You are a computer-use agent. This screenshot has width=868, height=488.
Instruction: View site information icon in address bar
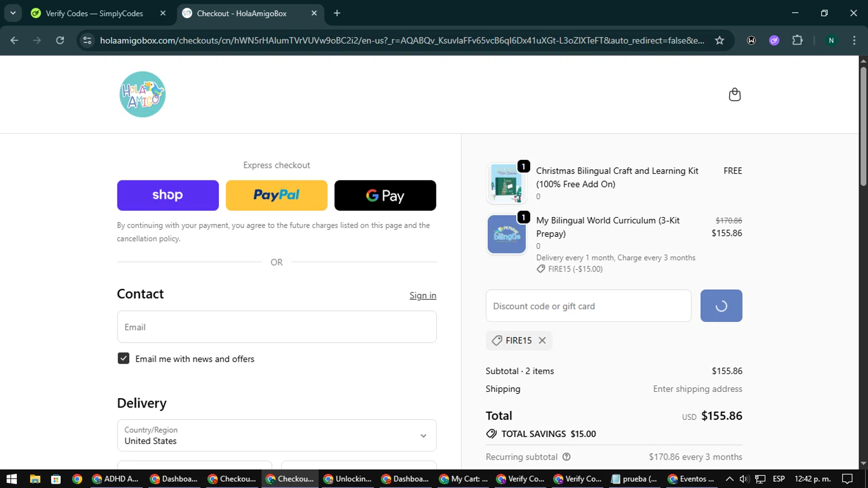pyautogui.click(x=87, y=41)
